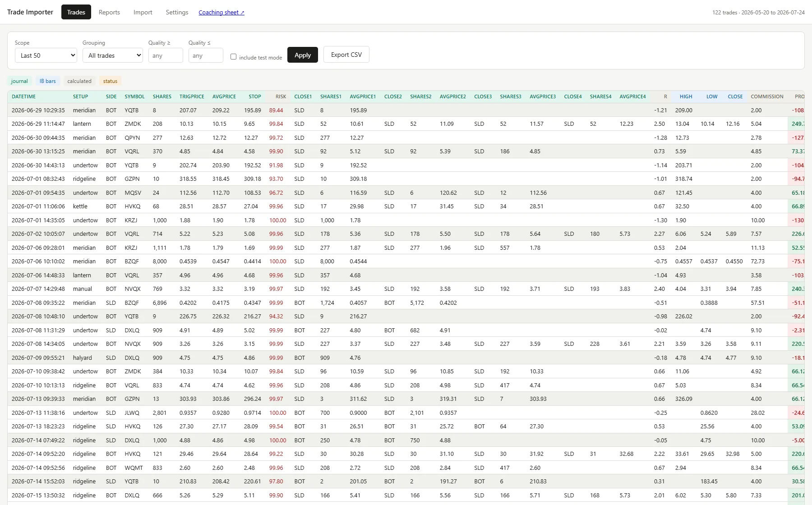812x505 pixels.
Task: Click the SYMBOL column header
Action: [x=134, y=96]
